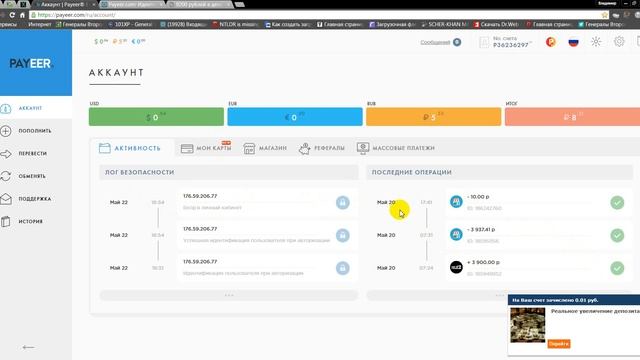The image size is (640, 360).
Task: Click the -10.00 р operation icon
Action: (x=456, y=202)
